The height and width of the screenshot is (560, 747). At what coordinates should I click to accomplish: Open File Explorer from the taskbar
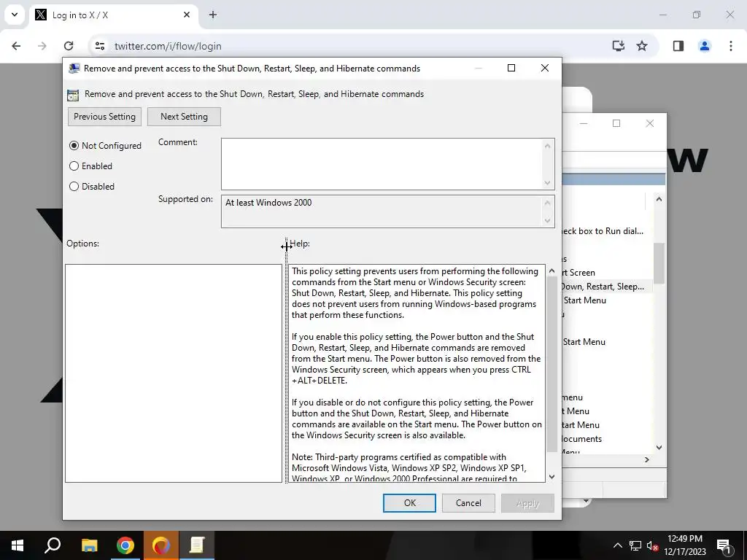(x=89, y=545)
